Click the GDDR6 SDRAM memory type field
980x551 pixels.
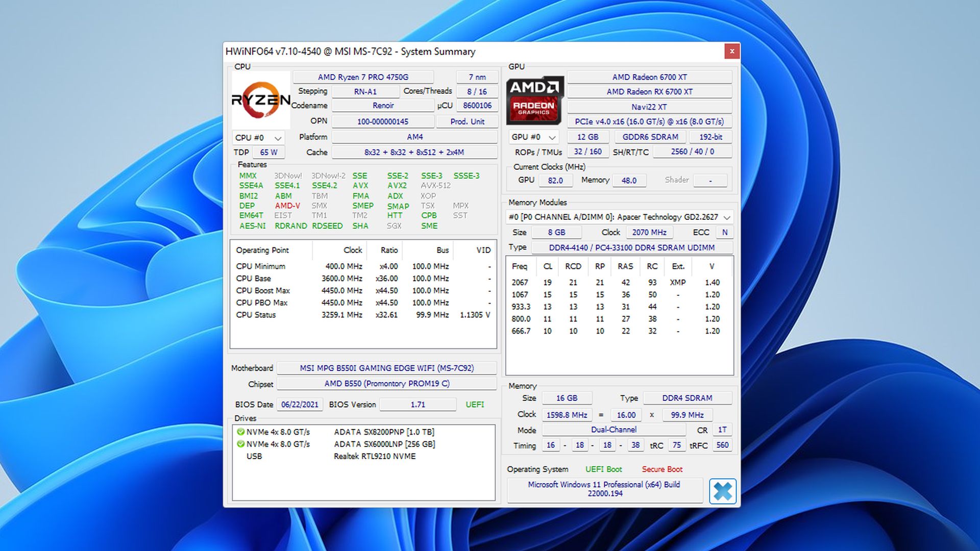650,137
